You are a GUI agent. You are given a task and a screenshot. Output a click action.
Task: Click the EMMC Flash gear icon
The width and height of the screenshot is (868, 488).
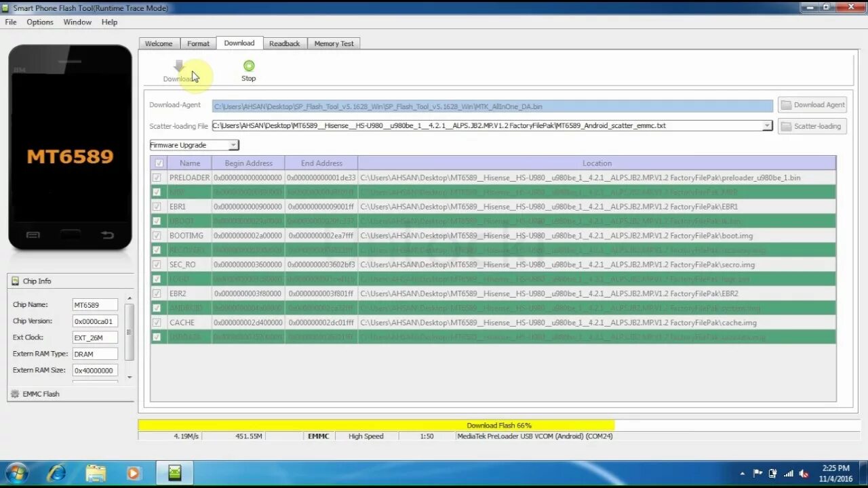coord(15,394)
